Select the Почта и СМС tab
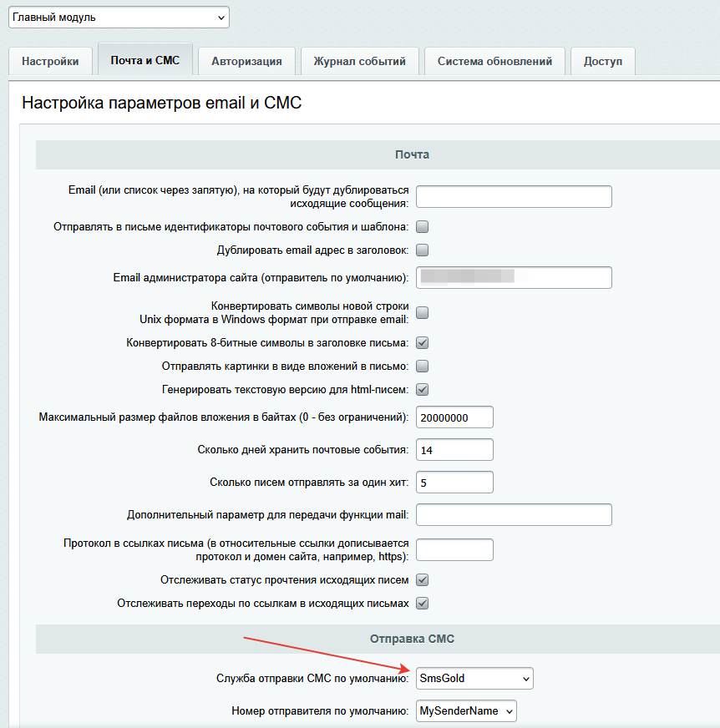The width and height of the screenshot is (720, 728). [145, 60]
